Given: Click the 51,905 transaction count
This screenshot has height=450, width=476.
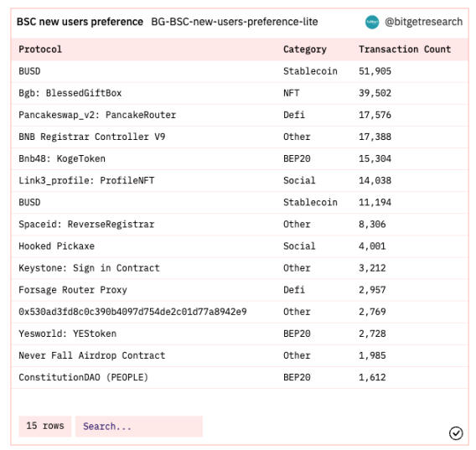Looking at the screenshot, I should pos(375,71).
